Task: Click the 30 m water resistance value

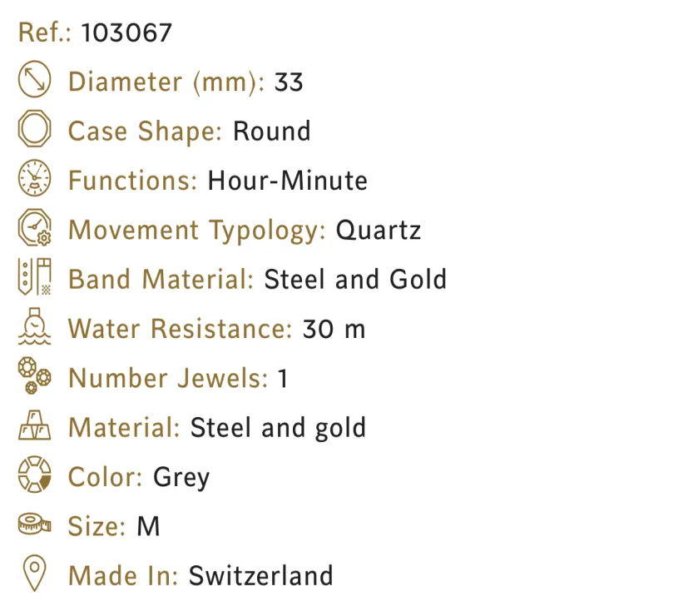Action: click(334, 329)
